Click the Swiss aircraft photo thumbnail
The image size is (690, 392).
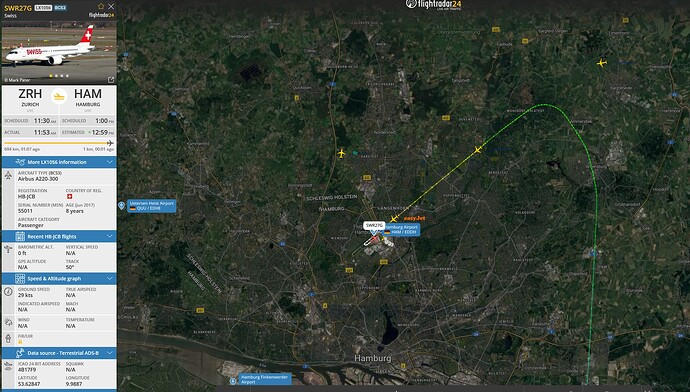coord(59,52)
